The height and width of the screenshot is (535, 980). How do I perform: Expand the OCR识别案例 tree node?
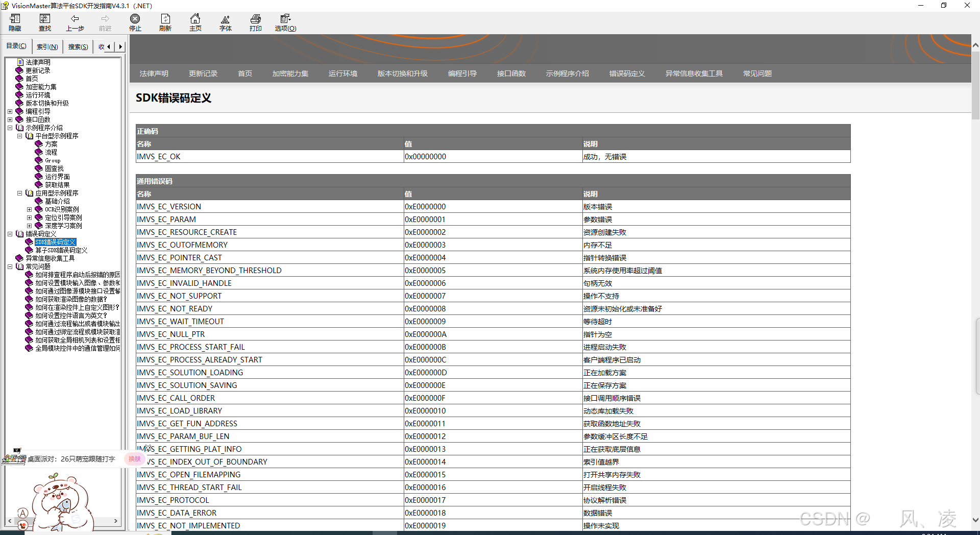point(29,209)
